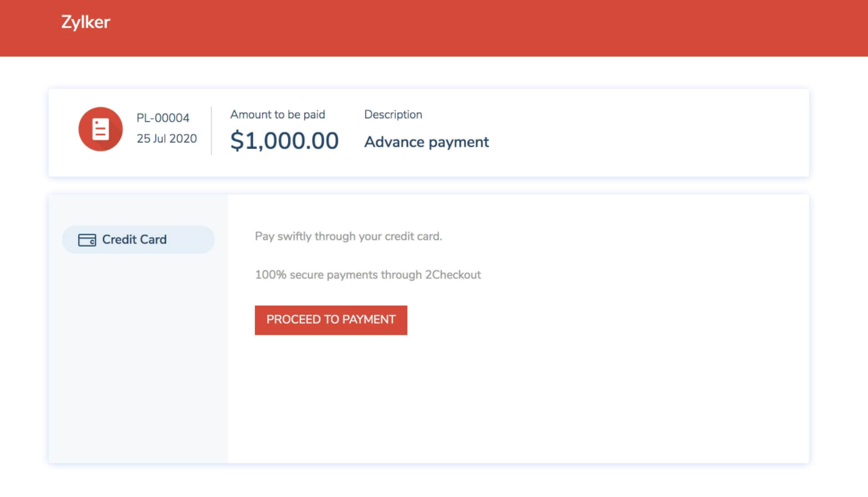
Task: Select the amount $1,000.00
Action: tap(284, 140)
